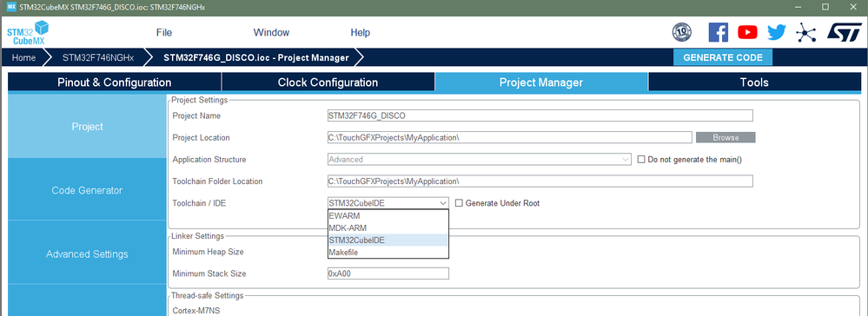Click the MX app icon in title bar
Viewport: 868px width, 316px height.
[11, 7]
